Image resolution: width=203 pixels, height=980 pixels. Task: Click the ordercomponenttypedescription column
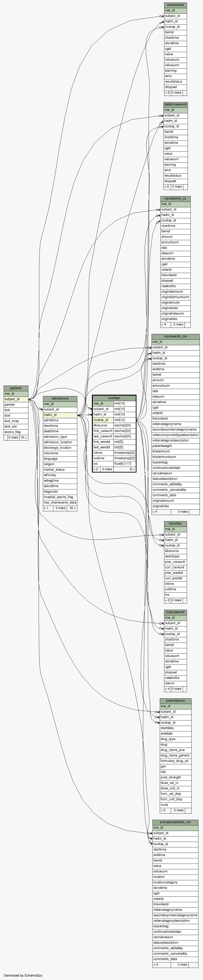(175, 435)
